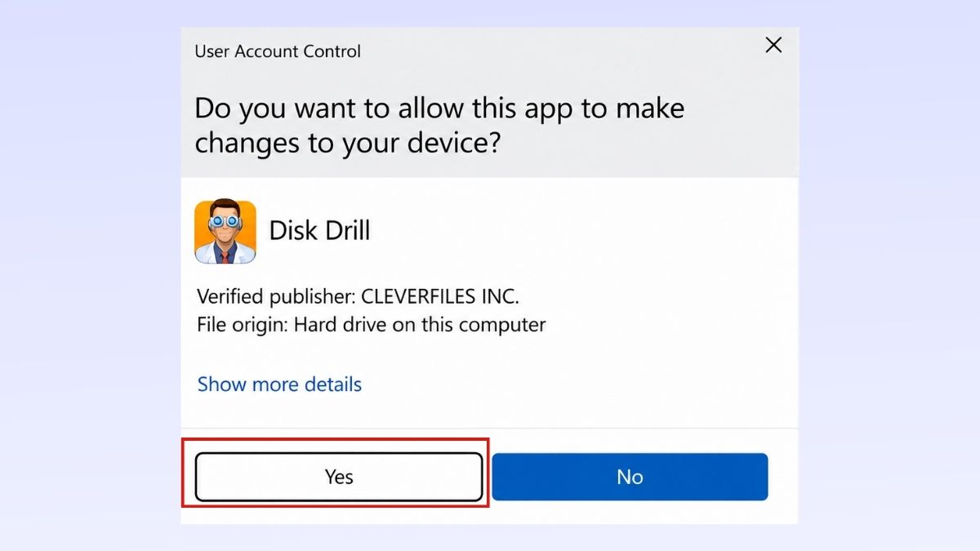
Task: Click Yes to allow Disk Drill changes
Action: coord(339,477)
